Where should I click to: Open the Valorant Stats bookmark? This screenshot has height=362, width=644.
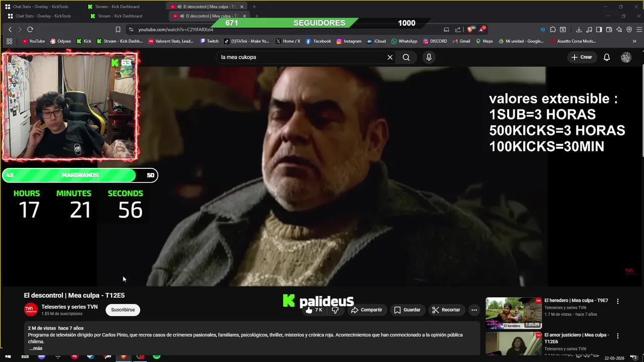click(x=171, y=41)
